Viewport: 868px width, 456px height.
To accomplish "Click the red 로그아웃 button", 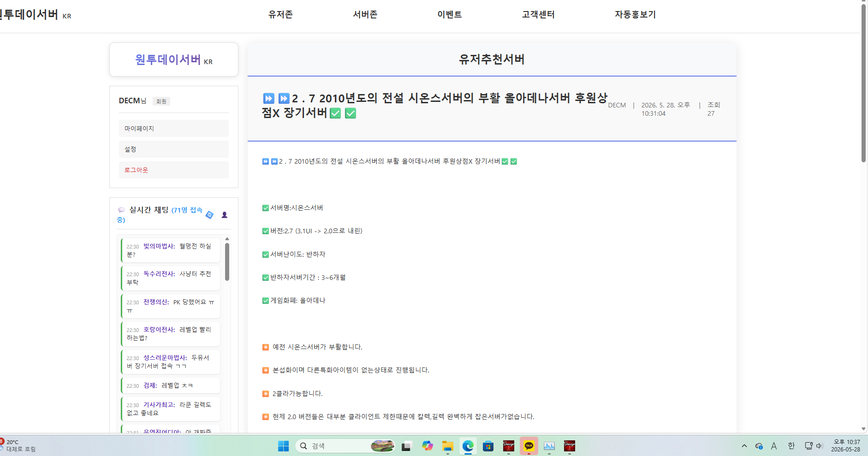I will [x=174, y=170].
